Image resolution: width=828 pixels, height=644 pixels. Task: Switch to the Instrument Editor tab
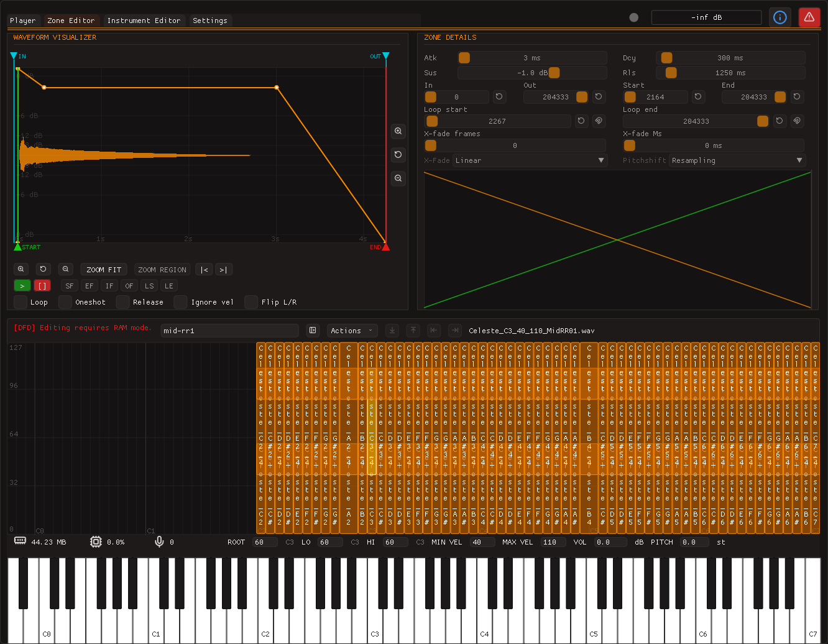coord(144,21)
